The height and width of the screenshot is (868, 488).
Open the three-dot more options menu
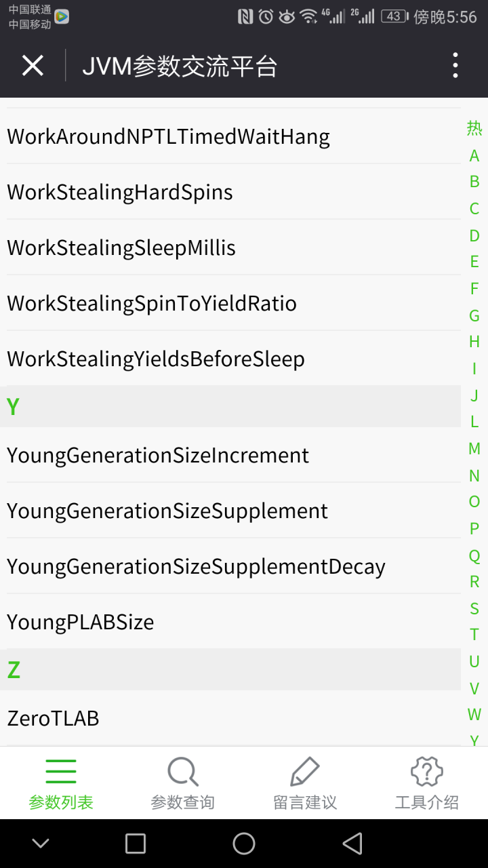coord(455,66)
